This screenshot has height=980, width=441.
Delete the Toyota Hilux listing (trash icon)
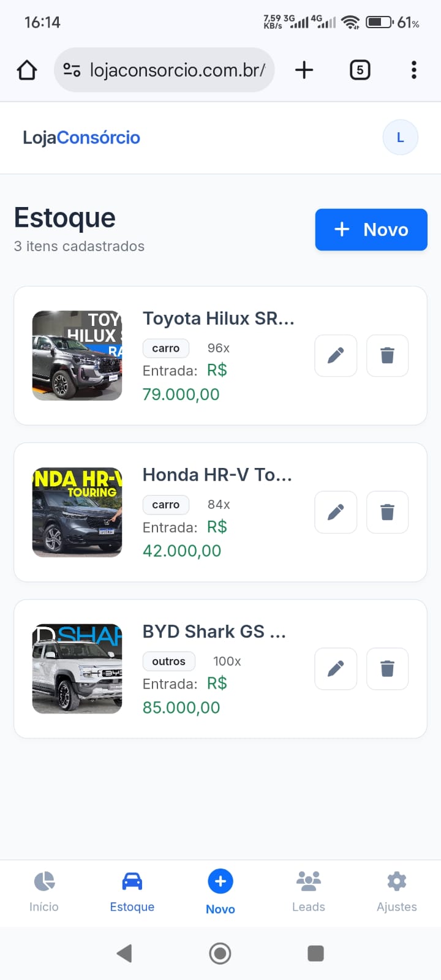[x=387, y=355]
